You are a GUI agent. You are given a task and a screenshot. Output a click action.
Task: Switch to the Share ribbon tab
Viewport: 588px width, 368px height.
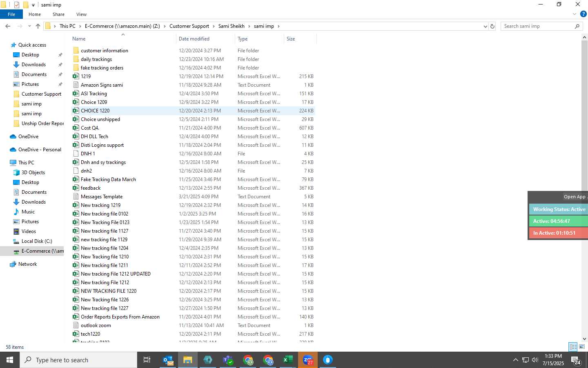pos(58,14)
